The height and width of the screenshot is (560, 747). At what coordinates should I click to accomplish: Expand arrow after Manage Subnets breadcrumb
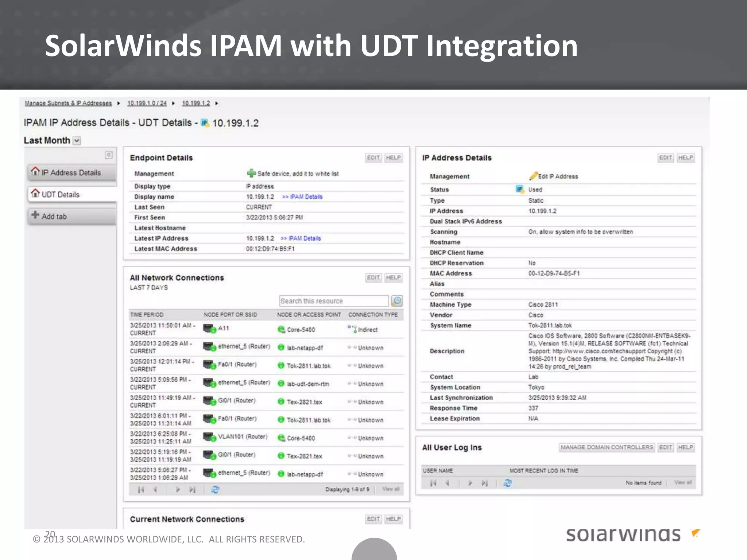click(x=119, y=104)
